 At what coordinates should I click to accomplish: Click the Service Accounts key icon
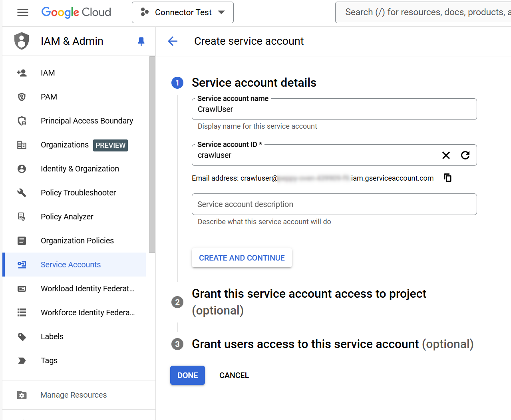tap(22, 265)
